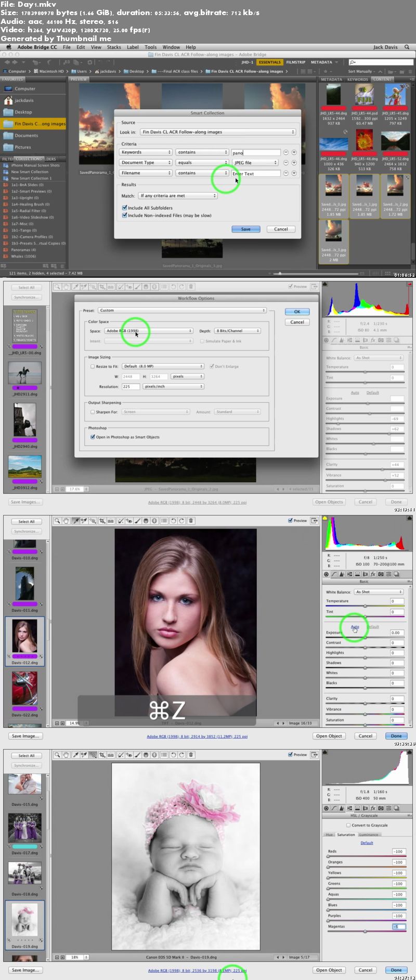Switch to the Hue tab in HSL
Image resolution: width=416 pixels, height=980 pixels.
click(329, 834)
